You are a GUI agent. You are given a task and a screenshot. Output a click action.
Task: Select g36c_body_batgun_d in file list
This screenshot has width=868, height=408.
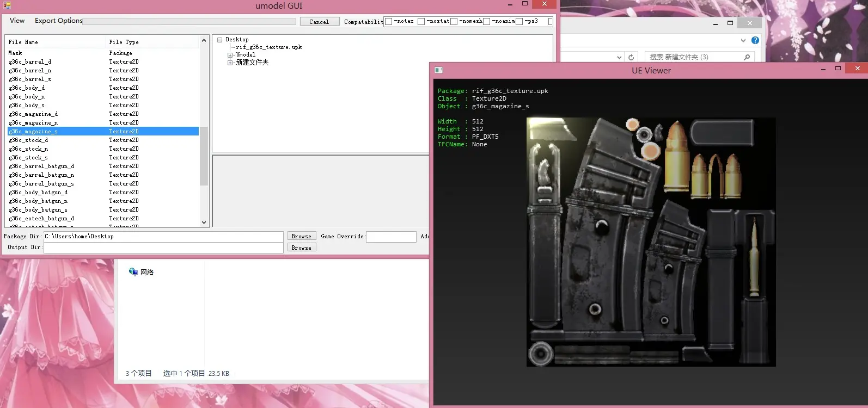[x=103, y=193]
